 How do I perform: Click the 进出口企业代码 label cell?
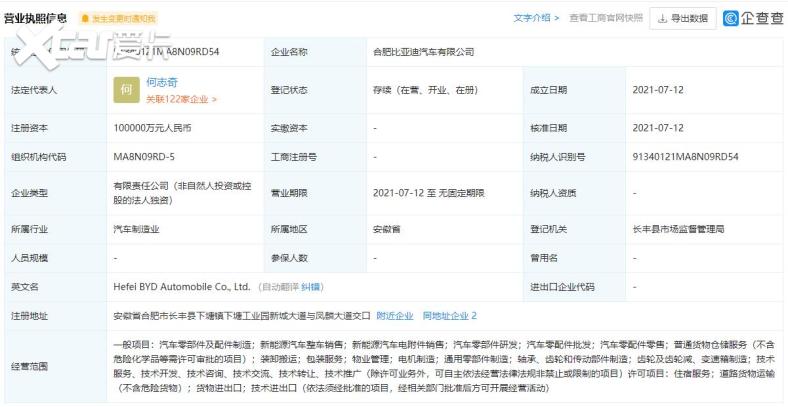pyautogui.click(x=575, y=287)
